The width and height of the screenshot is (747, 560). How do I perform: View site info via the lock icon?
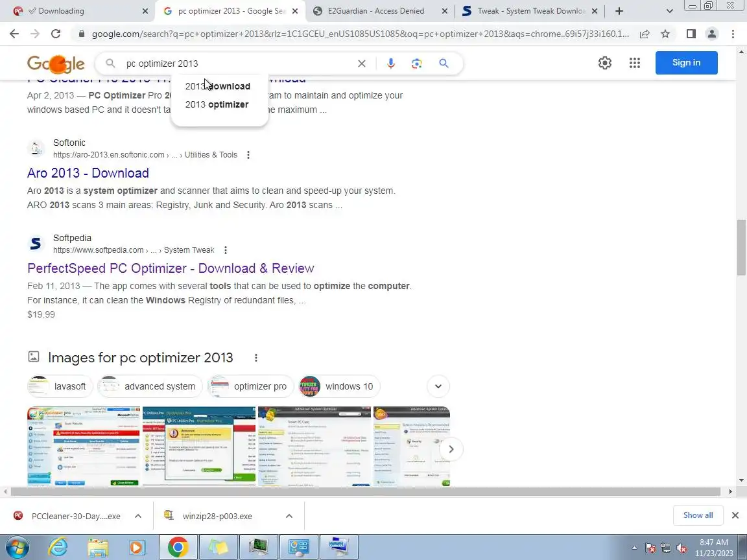[x=82, y=34]
